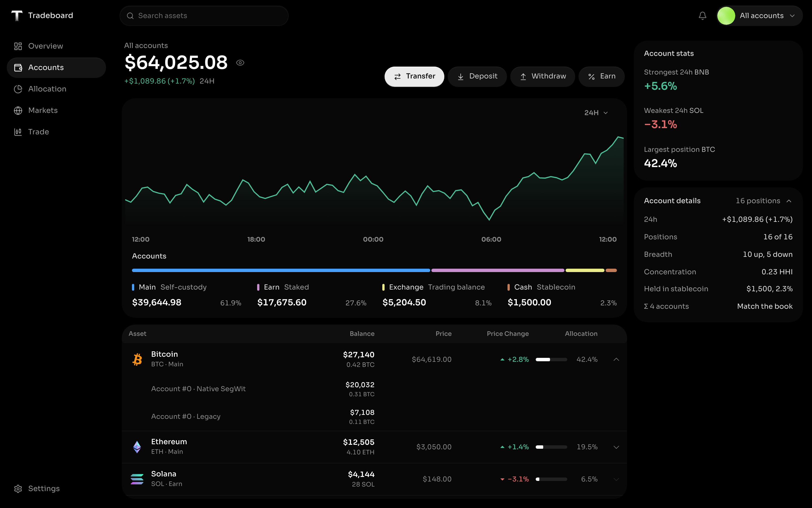Expand the Ethereum row chevron

point(616,447)
